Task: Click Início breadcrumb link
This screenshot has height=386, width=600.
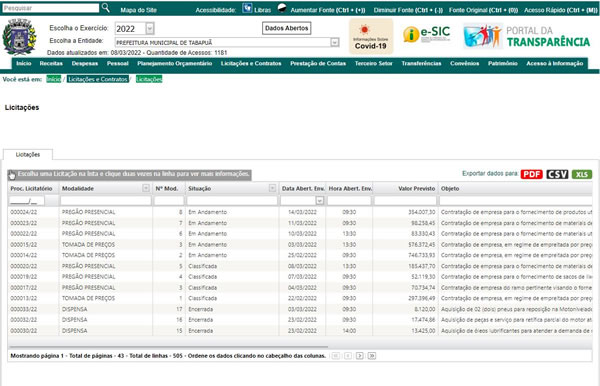Action: tap(54, 79)
